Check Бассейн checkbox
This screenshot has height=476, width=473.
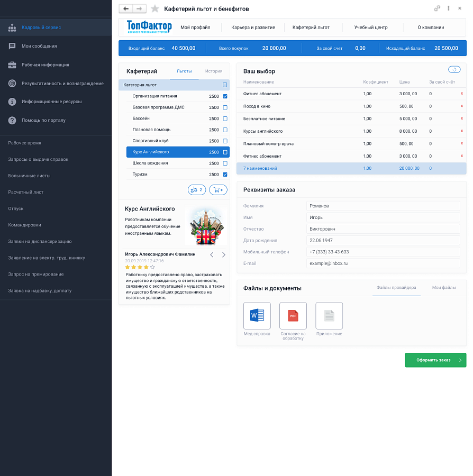click(225, 118)
